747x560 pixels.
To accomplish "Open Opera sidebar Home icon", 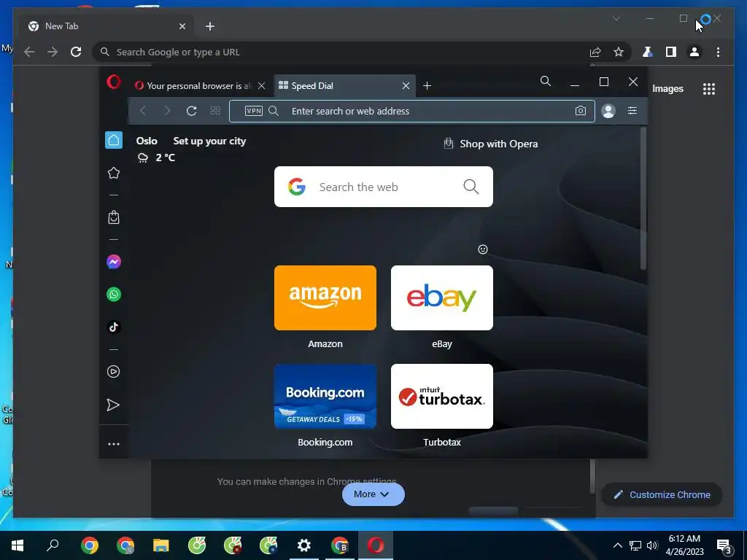I will pos(113,140).
